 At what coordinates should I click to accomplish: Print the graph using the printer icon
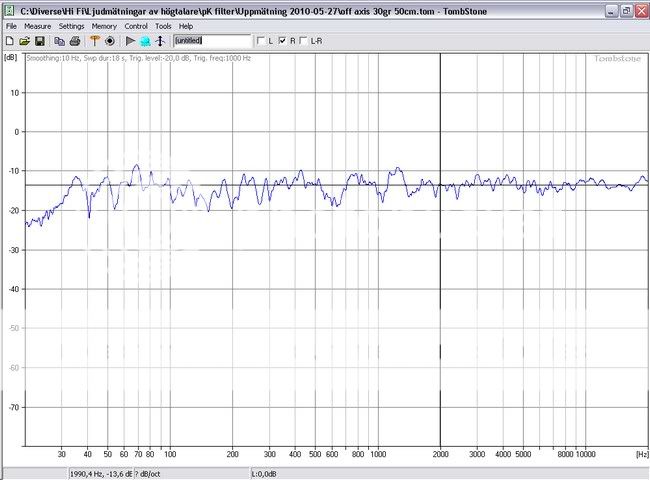(x=75, y=41)
